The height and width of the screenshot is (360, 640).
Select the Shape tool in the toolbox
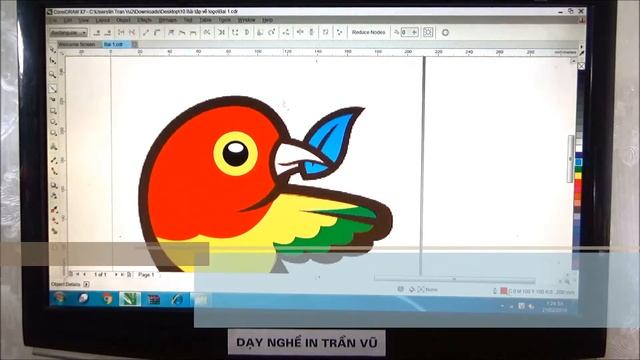53,61
